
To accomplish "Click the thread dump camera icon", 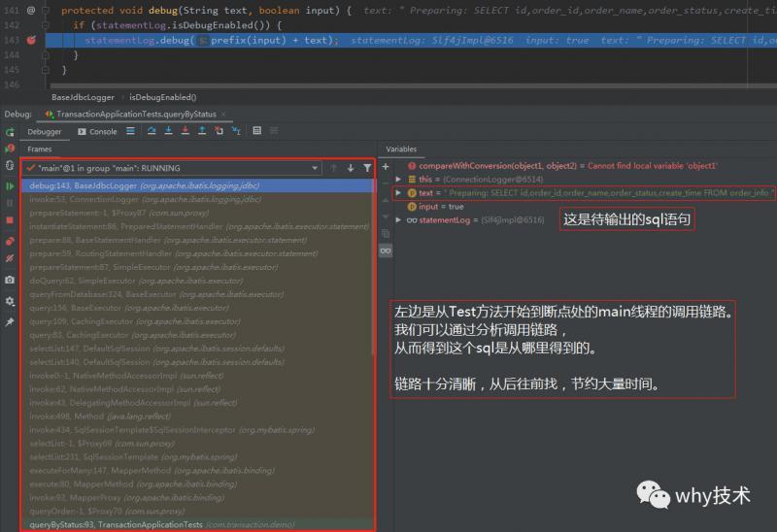I will click(10, 280).
